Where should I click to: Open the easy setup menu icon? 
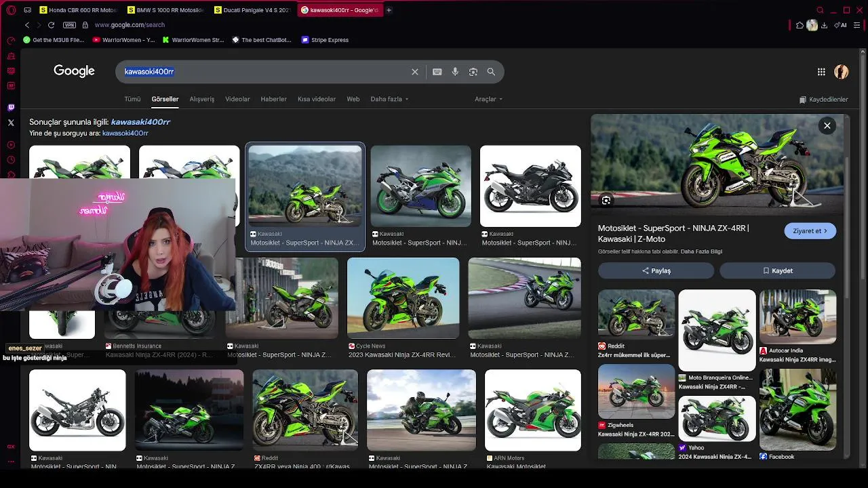pos(857,25)
